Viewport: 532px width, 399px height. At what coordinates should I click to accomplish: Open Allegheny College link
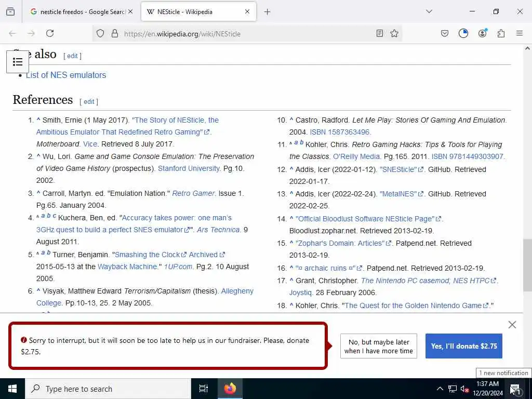click(145, 297)
